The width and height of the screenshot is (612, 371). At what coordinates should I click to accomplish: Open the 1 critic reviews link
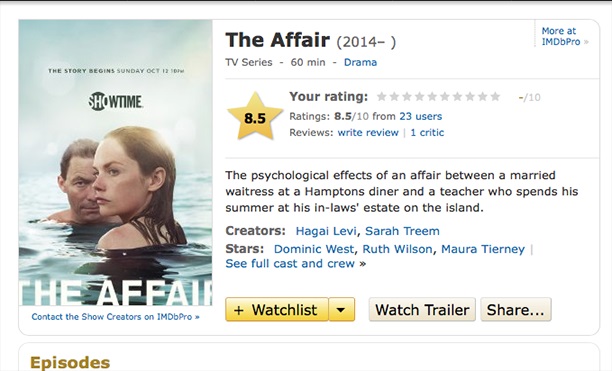pos(427,133)
